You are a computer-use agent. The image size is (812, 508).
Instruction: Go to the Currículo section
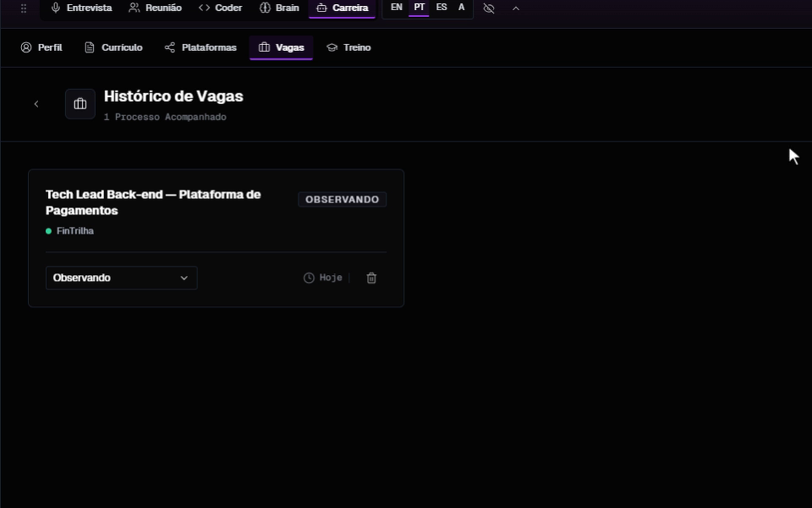[114, 48]
